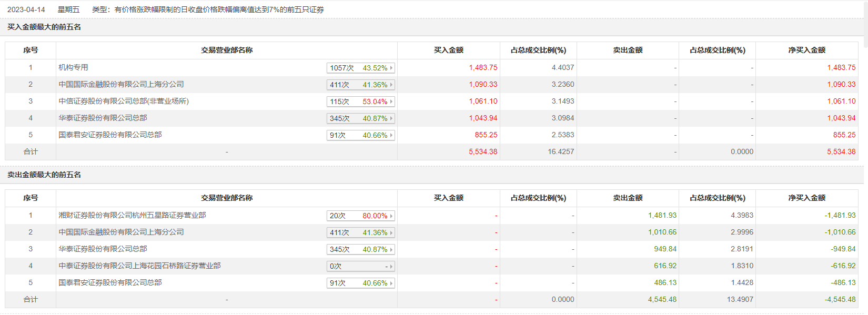Open 345次 40.87% arrow in buy table

(x=391, y=119)
